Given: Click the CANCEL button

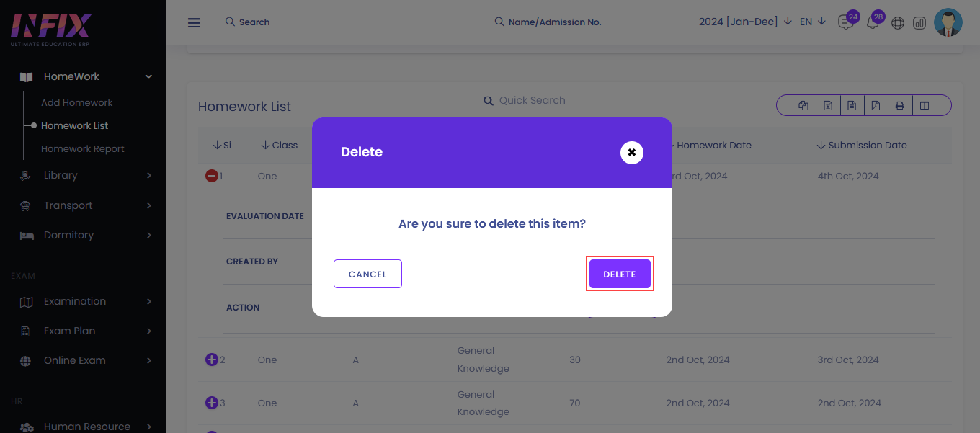Looking at the screenshot, I should (x=367, y=274).
